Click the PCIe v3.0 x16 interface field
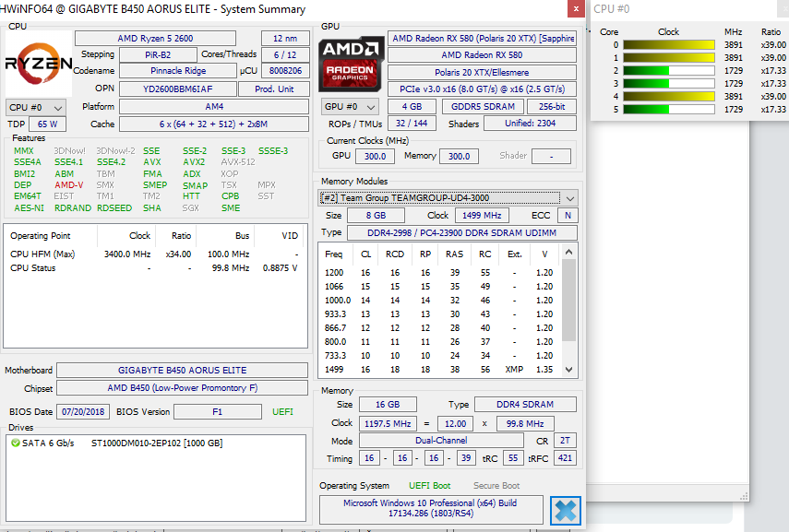This screenshot has width=789, height=532. (x=482, y=89)
